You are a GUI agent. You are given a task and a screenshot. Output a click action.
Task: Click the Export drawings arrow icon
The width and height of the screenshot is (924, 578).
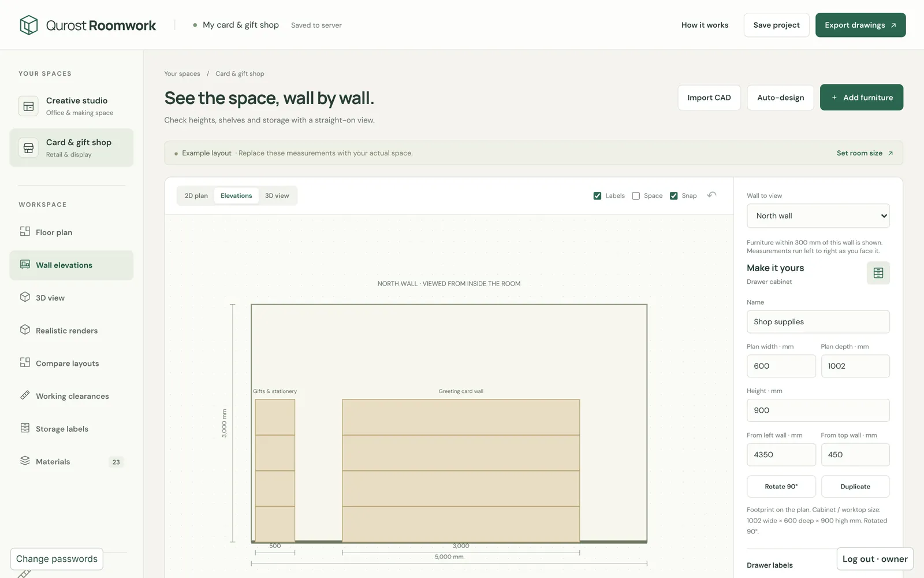point(893,25)
